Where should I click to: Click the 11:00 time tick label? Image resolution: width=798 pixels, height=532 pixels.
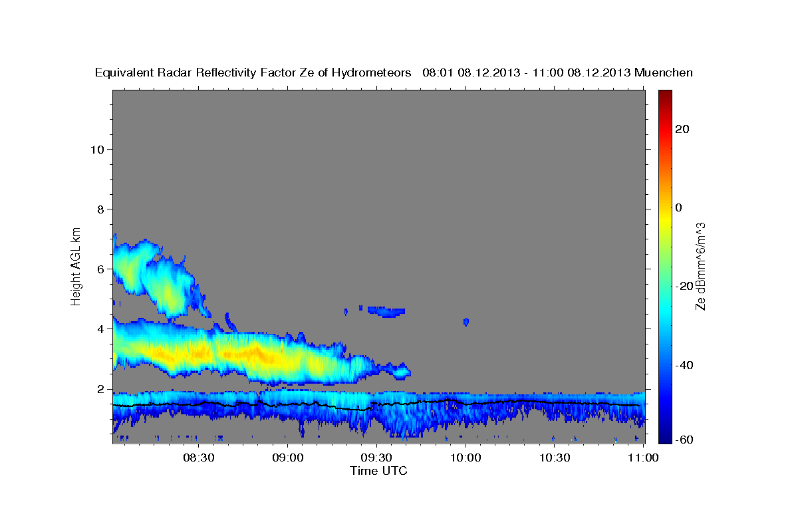pyautogui.click(x=643, y=458)
